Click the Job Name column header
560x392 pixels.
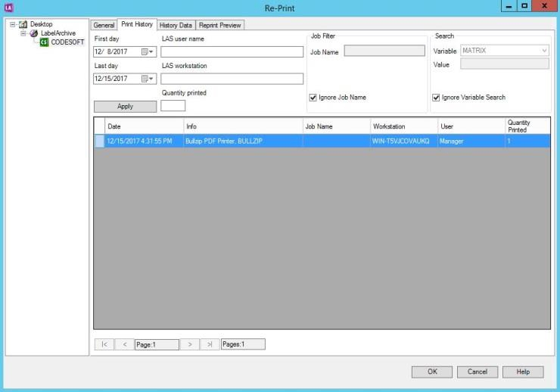coord(337,126)
